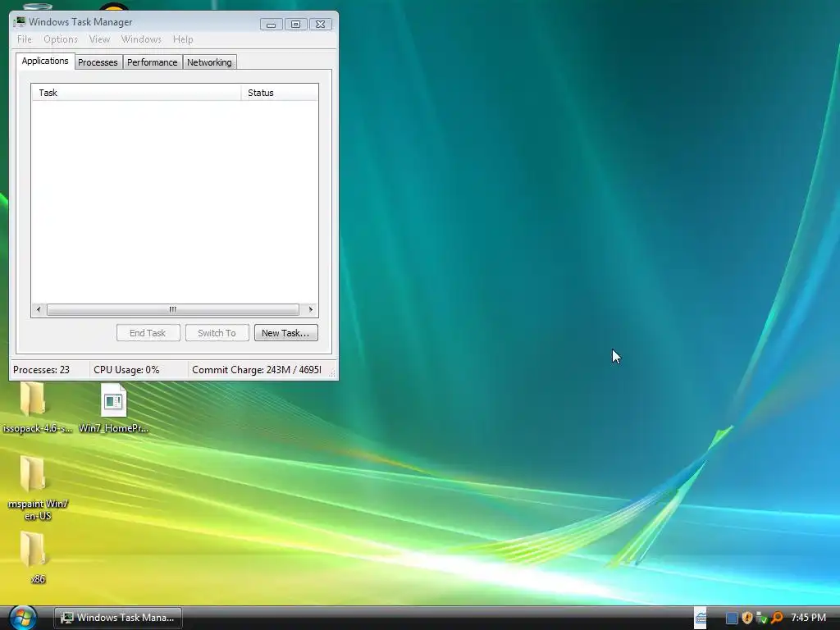The height and width of the screenshot is (630, 840).
Task: Close the Windows Task Manager window
Action: 320,24
